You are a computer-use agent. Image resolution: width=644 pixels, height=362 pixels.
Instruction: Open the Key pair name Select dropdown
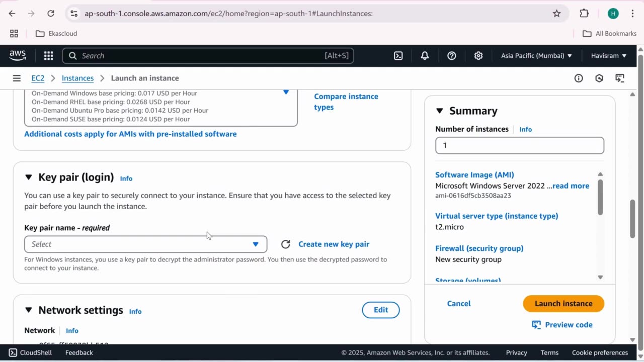click(x=145, y=244)
